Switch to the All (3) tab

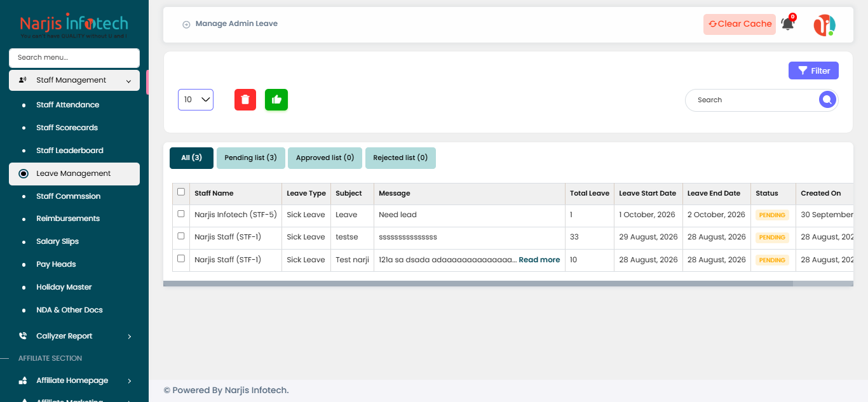pos(191,157)
